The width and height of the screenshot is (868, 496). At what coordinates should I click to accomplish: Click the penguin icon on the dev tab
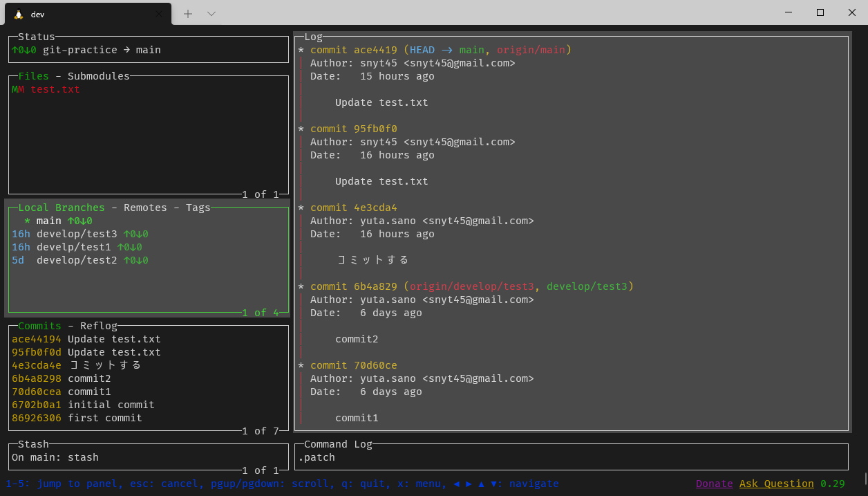[x=19, y=13]
